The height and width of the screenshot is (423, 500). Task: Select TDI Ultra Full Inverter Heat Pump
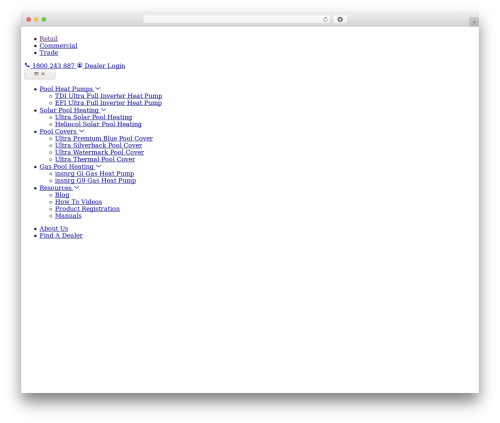[x=109, y=96]
